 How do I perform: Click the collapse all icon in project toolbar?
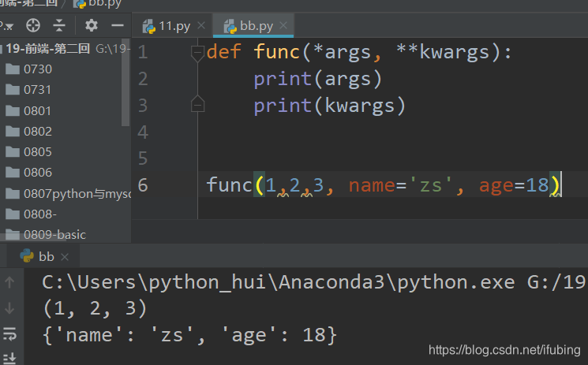[59, 25]
